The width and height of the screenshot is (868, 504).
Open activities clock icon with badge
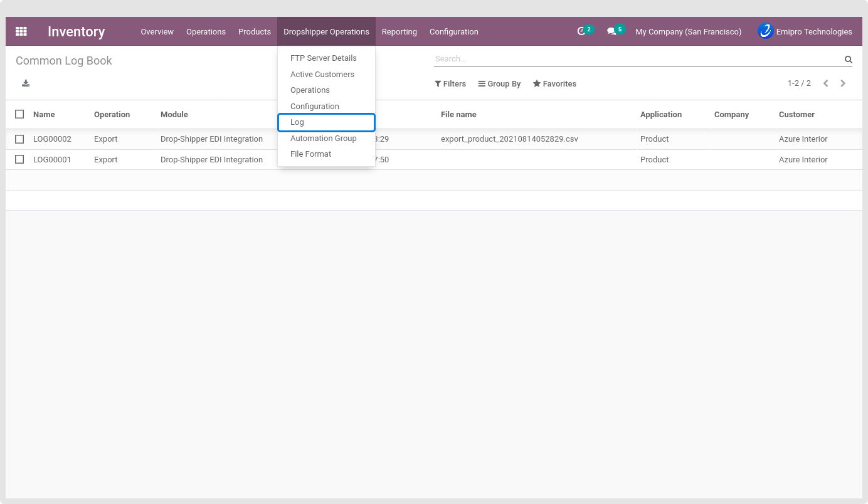click(582, 31)
